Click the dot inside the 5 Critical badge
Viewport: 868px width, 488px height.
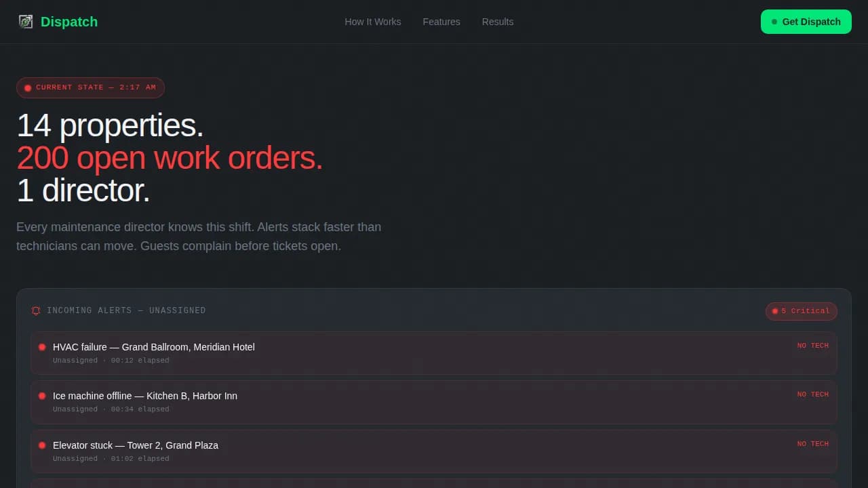click(775, 311)
